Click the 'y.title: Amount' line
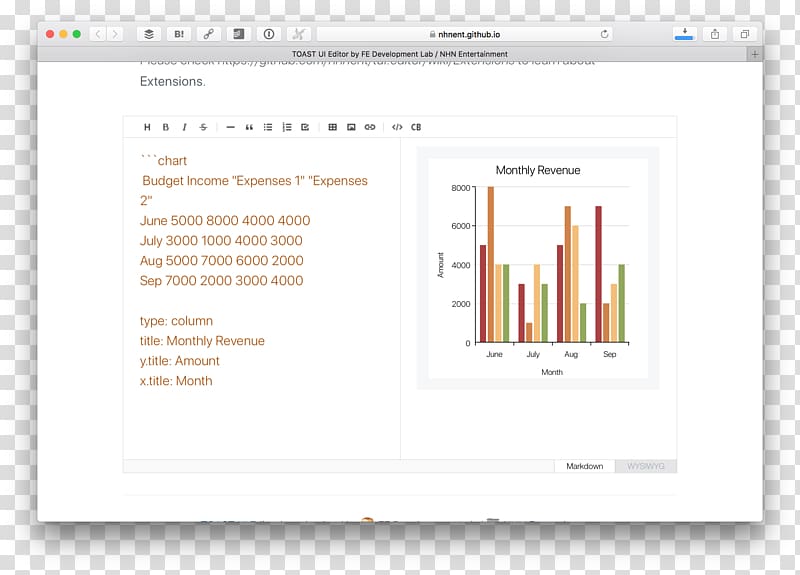 [x=179, y=361]
